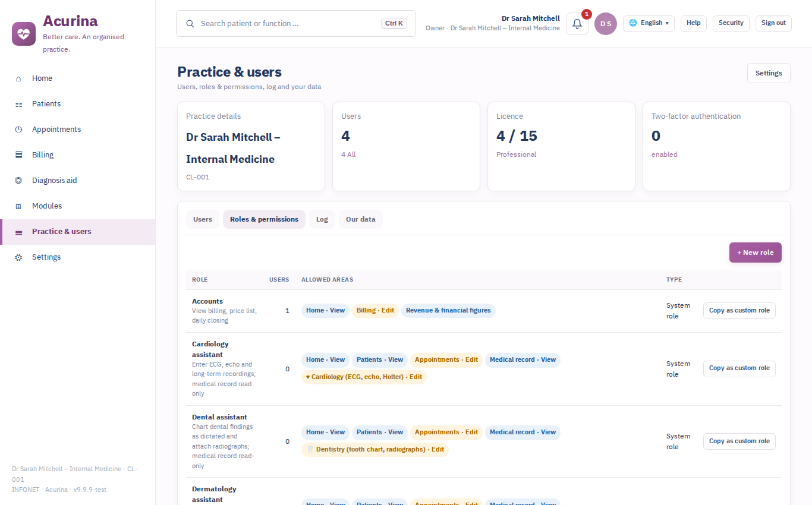Click the TYPE column header
The width and height of the screenshot is (812, 505).
tap(674, 280)
